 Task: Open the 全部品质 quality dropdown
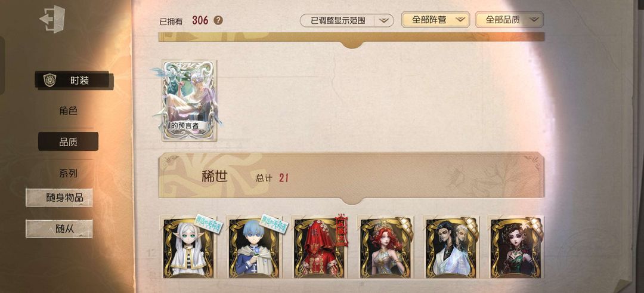pyautogui.click(x=509, y=20)
